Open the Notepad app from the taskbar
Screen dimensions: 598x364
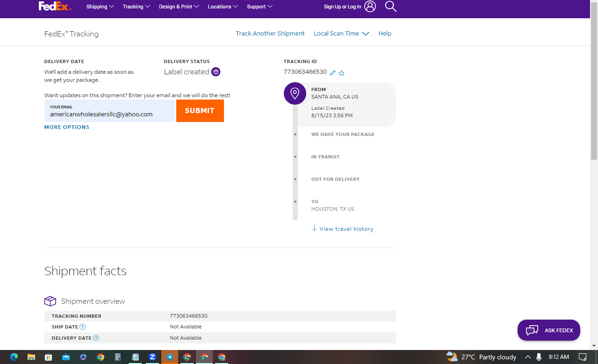click(135, 357)
